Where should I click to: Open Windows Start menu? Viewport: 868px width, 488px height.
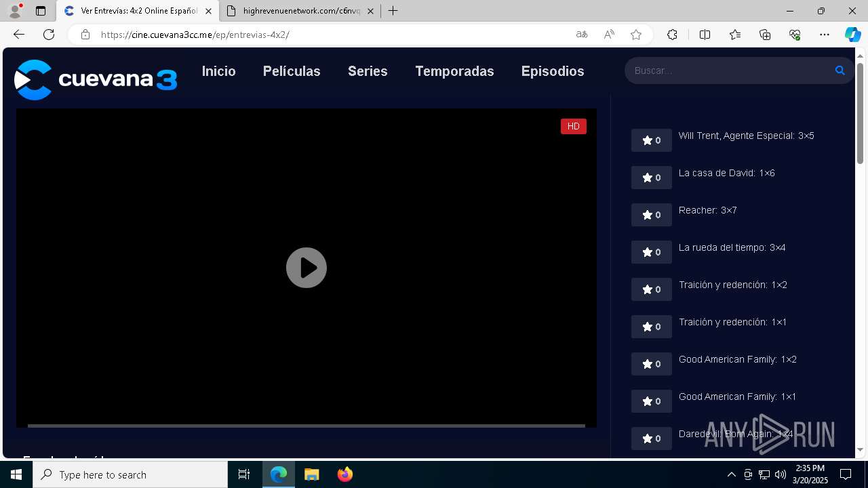coord(16,474)
